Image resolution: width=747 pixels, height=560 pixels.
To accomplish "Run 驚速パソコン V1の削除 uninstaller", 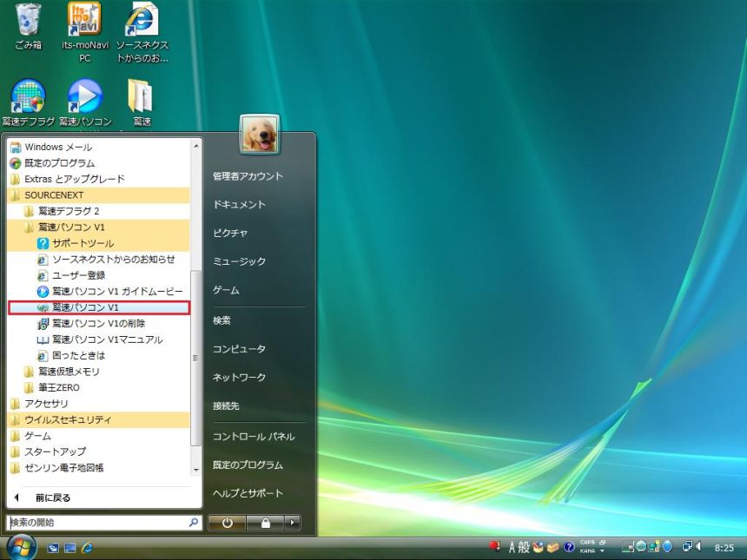I will pos(99,324).
